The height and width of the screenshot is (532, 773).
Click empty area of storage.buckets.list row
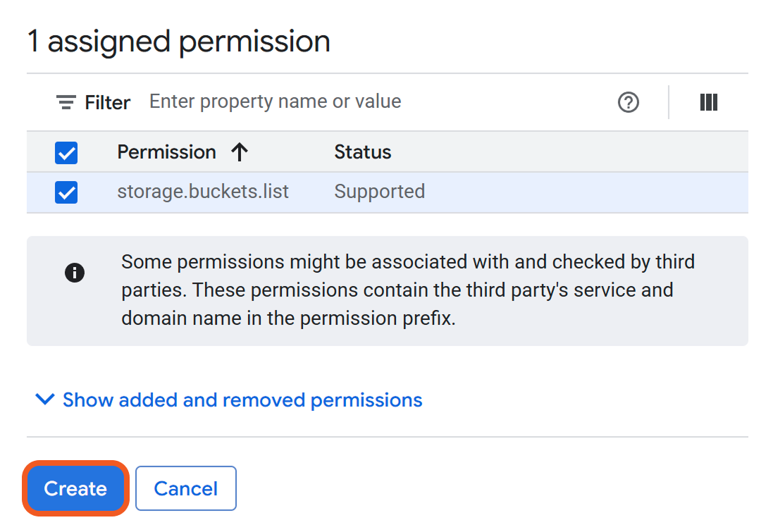click(585, 192)
